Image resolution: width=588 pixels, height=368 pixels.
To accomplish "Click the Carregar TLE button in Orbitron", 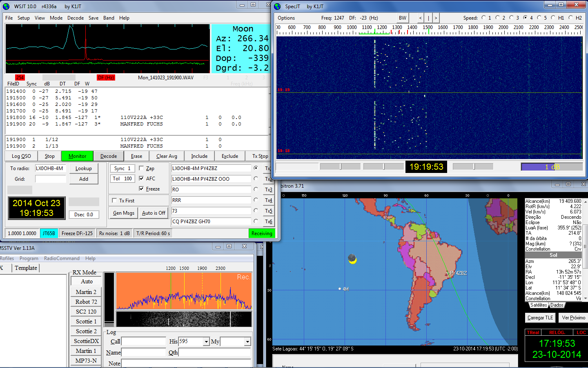I will pos(540,318).
